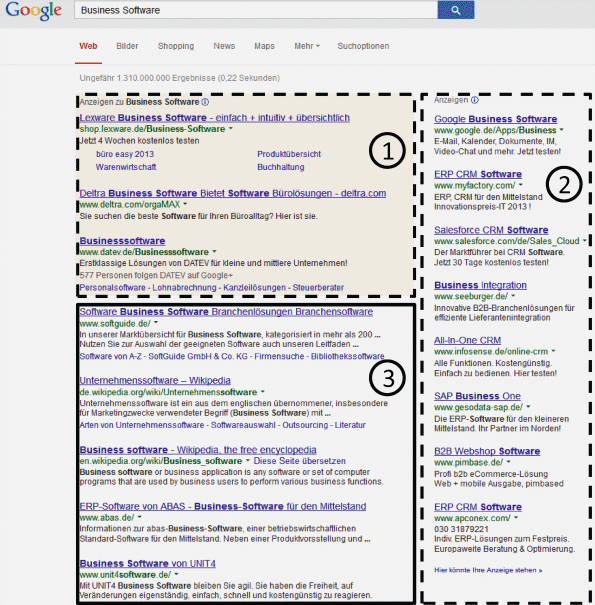Screen dimensions: 595x605
Task: Expand arrow next to www.infosense.de/online-crm
Action: (554, 352)
